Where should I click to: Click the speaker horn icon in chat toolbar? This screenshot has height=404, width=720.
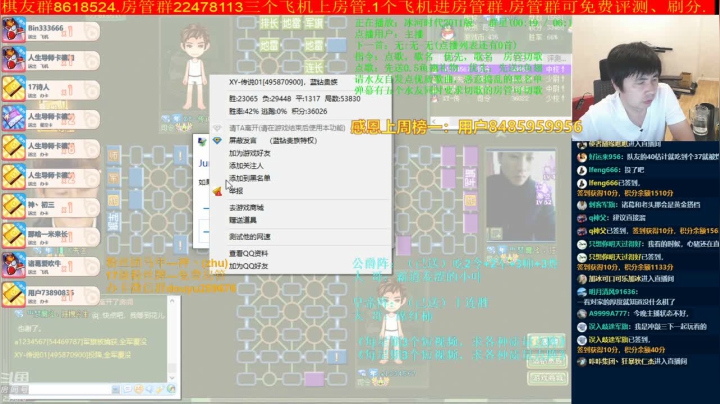click(149, 389)
